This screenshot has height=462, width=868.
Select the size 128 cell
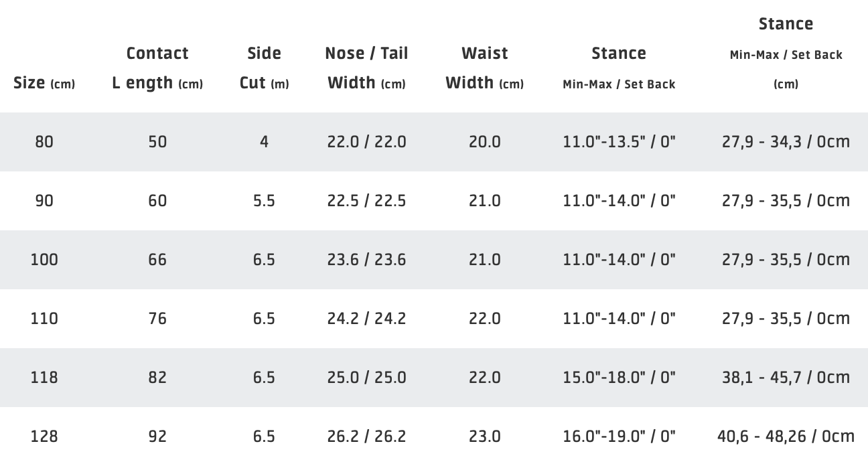[44, 437]
